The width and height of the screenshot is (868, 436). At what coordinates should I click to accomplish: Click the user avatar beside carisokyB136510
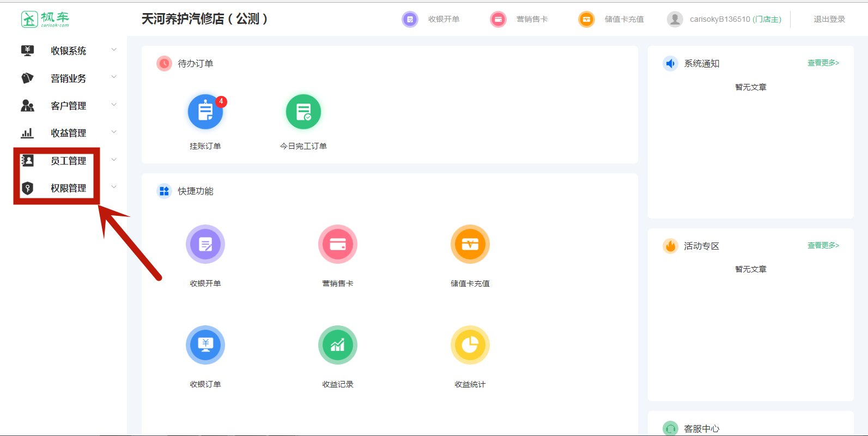[675, 19]
